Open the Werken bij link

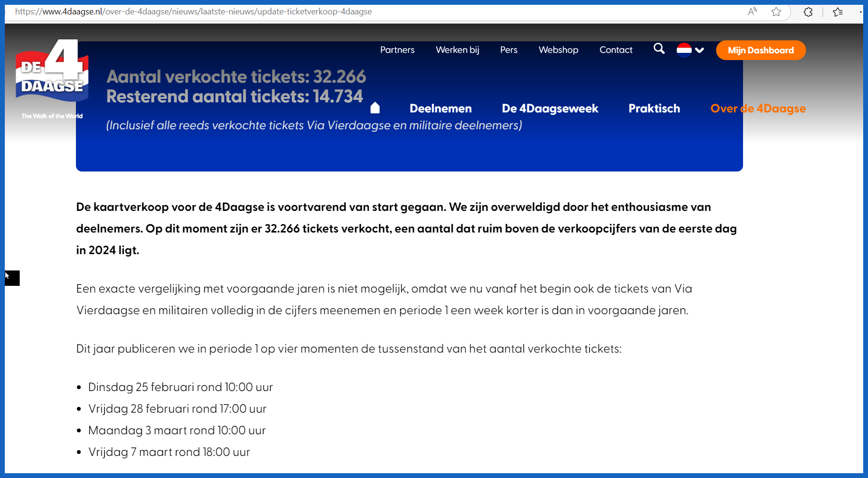[x=458, y=50]
